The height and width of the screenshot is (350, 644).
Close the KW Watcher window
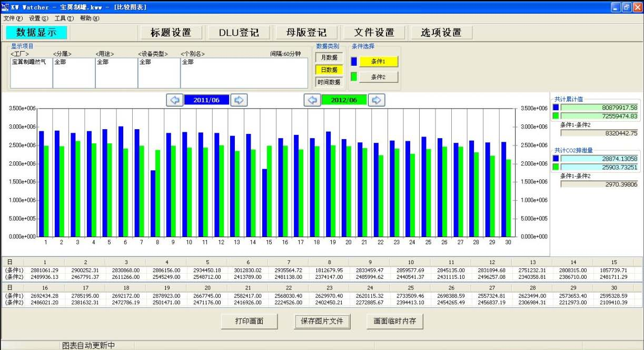[x=637, y=7]
